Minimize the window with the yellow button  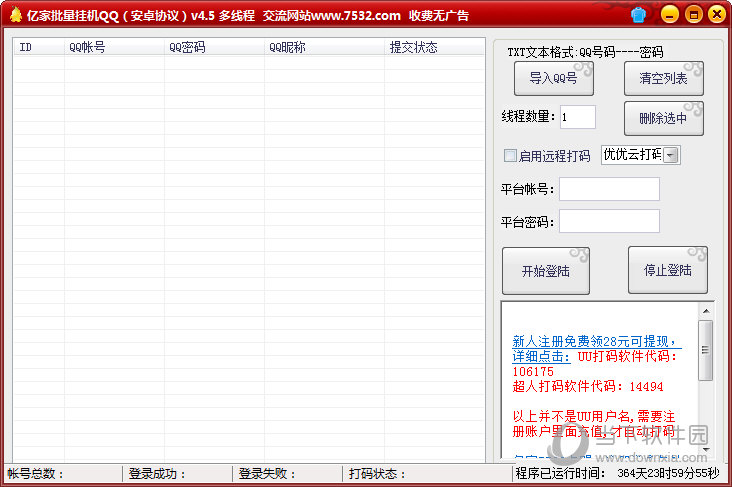click(670, 14)
